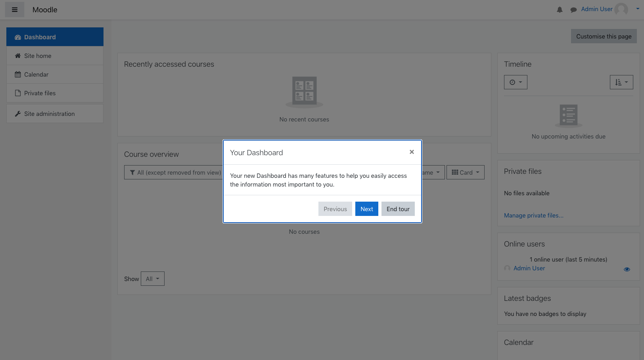Select the Dashboard menu item
The width and height of the screenshot is (644, 360).
click(x=40, y=37)
